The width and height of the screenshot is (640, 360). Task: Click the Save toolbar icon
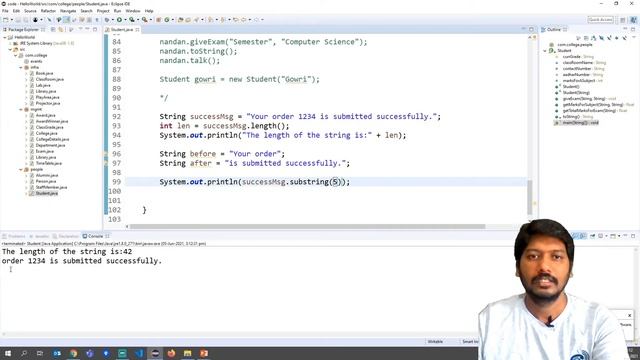[18, 20]
